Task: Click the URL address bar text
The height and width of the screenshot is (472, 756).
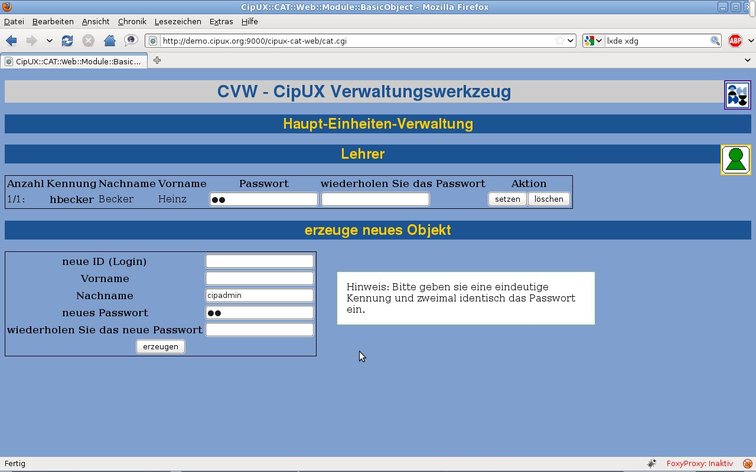Action: [x=255, y=41]
